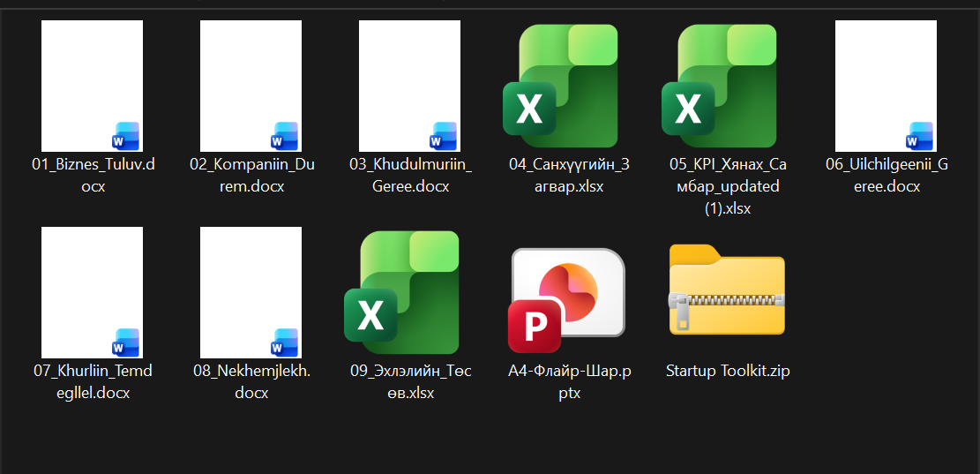Screen dimensions: 980x474
Task: Click the Word badge on 08_Nekhemjlekh.docx
Action: click(284, 342)
